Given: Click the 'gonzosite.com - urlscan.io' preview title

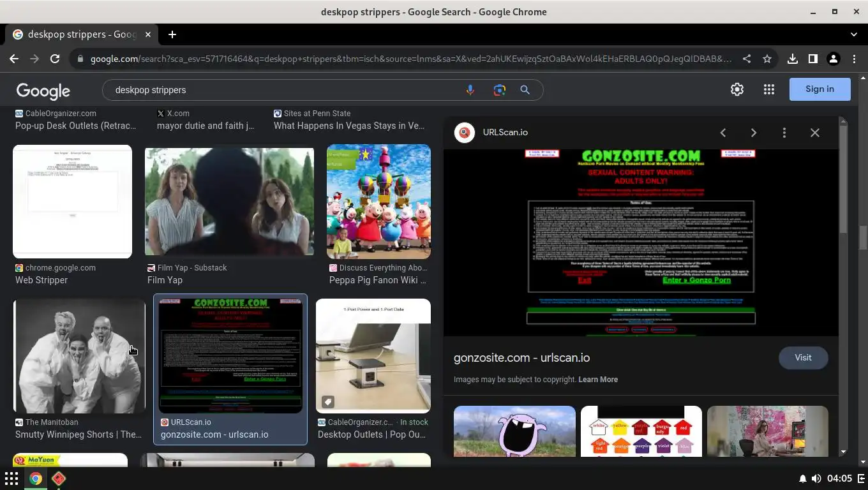Looking at the screenshot, I should coord(521,358).
